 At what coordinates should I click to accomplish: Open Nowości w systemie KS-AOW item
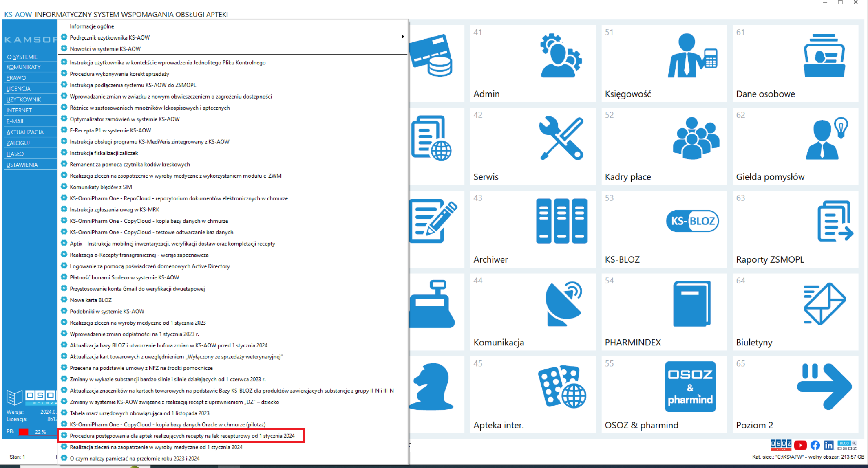[x=105, y=49]
